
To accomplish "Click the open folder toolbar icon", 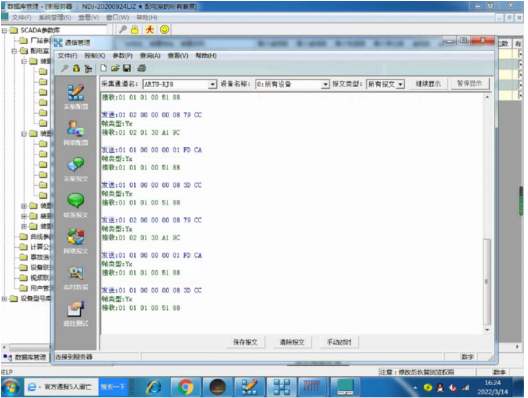I will 115,68.
